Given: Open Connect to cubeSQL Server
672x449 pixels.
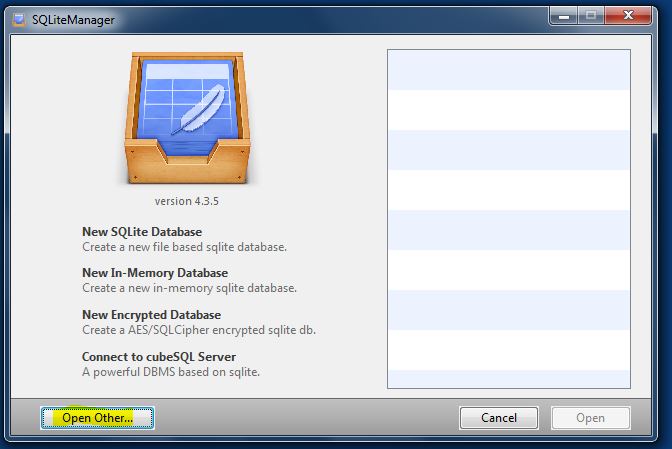Looking at the screenshot, I should tap(158, 356).
